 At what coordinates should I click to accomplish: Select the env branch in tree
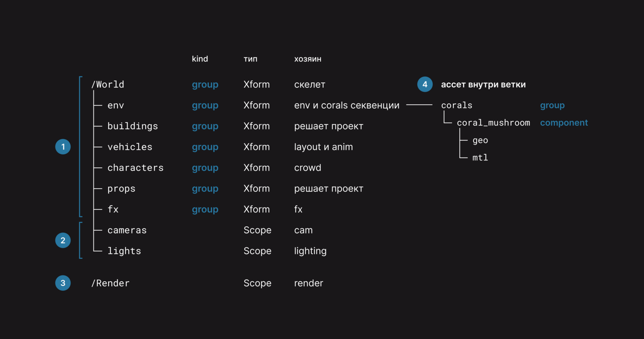click(x=116, y=106)
